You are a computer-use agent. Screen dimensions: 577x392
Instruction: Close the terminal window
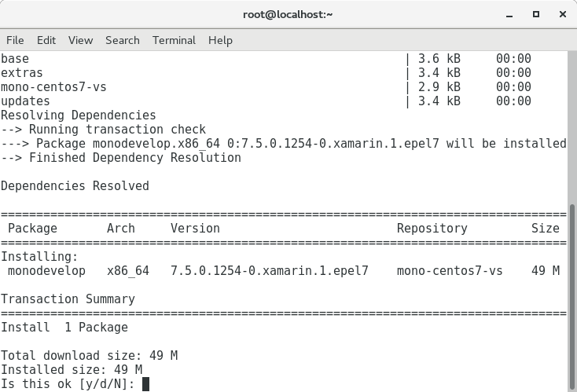coord(563,14)
